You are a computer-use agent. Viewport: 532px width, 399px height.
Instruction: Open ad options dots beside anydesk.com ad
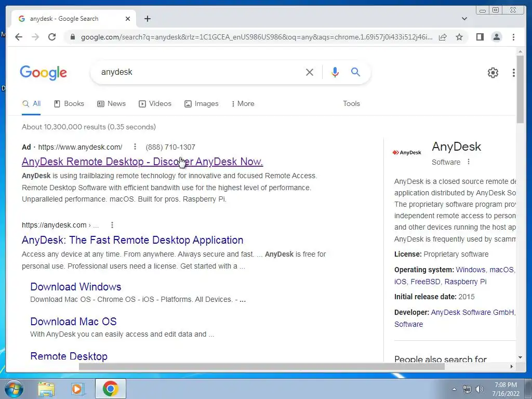(135, 147)
